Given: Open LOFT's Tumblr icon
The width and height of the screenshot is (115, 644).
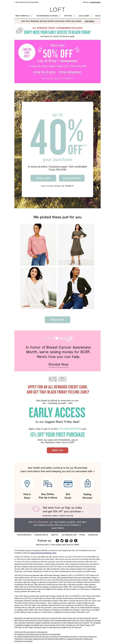Looking at the screenshot, I should (x=76, y=540).
